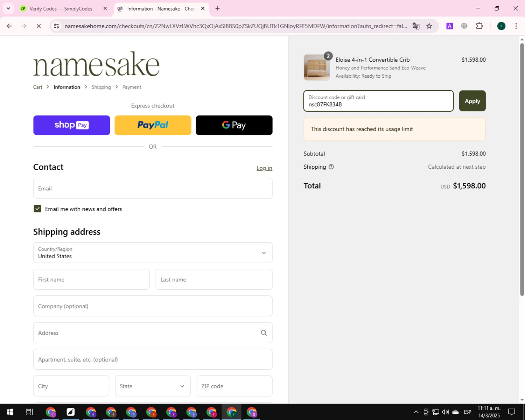Click the Total $1,598.00 amount

click(469, 186)
